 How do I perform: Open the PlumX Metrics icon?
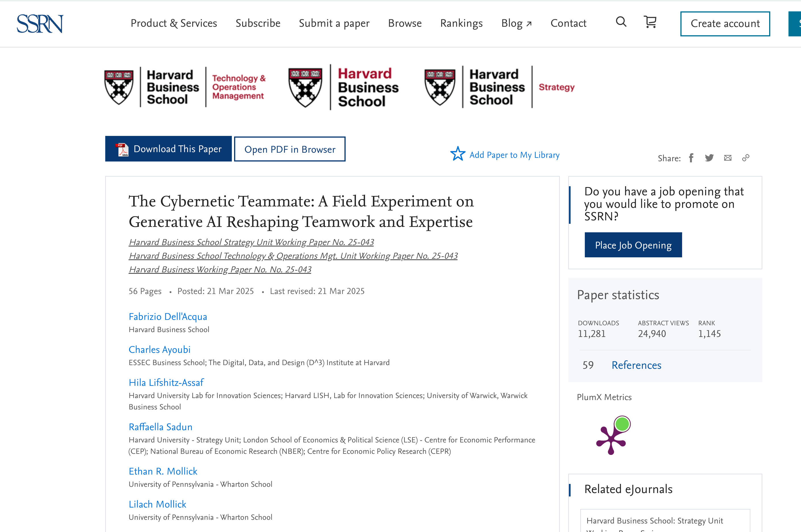point(613,435)
